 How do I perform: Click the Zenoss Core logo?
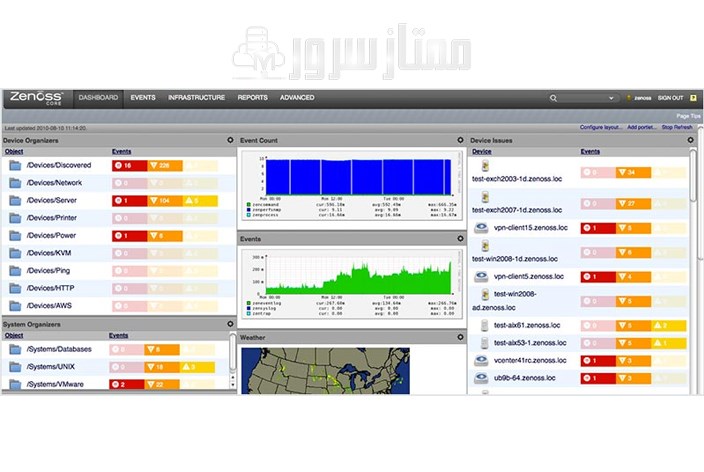pyautogui.click(x=36, y=98)
